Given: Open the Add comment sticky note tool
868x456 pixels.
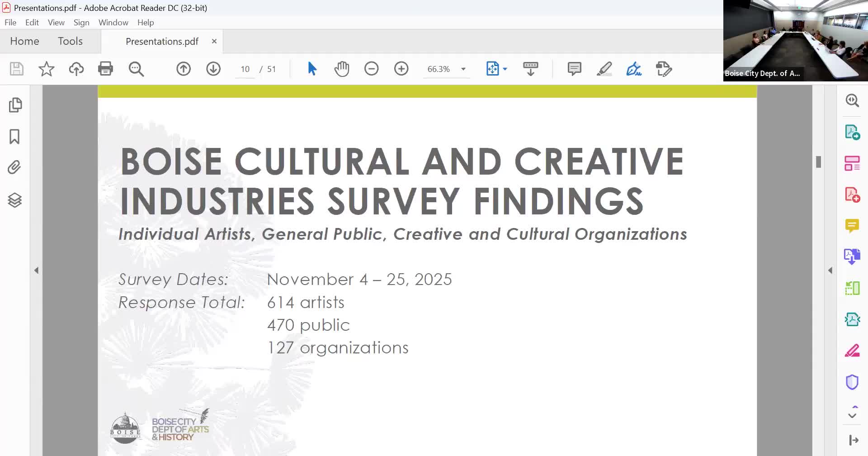Looking at the screenshot, I should coord(574,69).
